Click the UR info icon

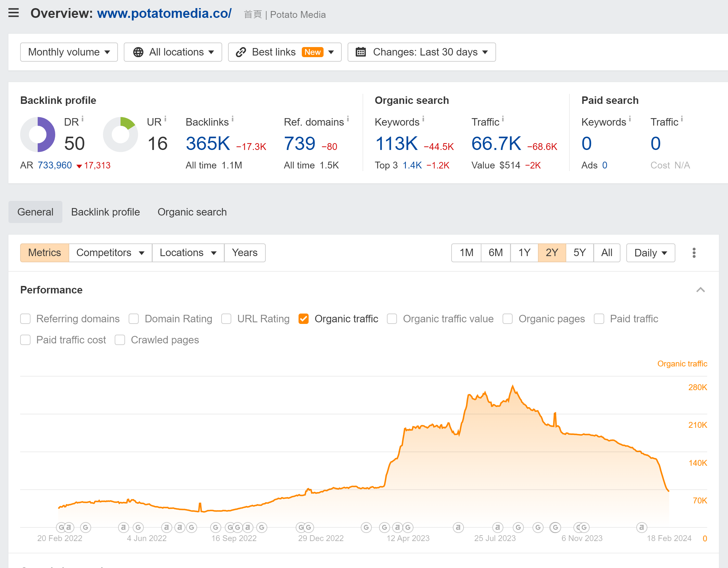point(165,118)
